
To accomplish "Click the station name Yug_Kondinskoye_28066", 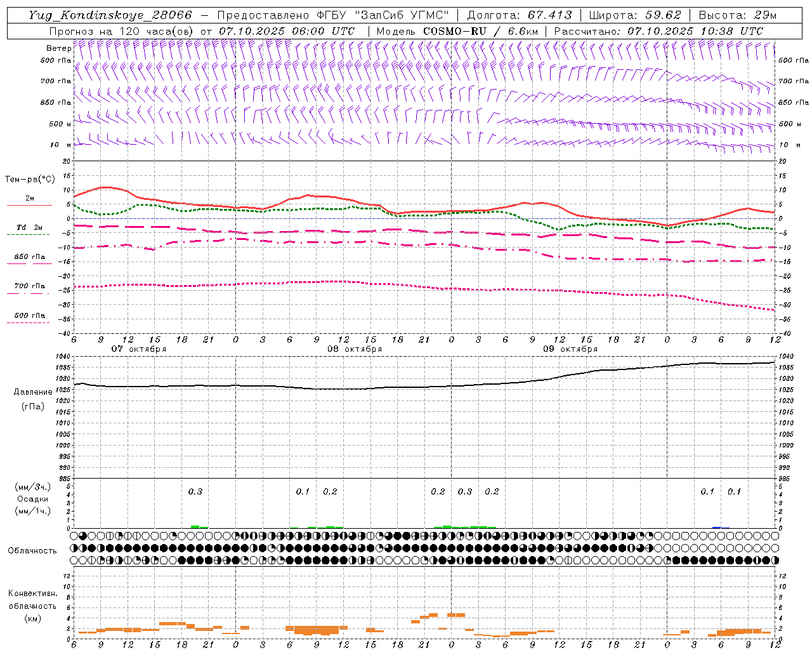I will tap(110, 15).
